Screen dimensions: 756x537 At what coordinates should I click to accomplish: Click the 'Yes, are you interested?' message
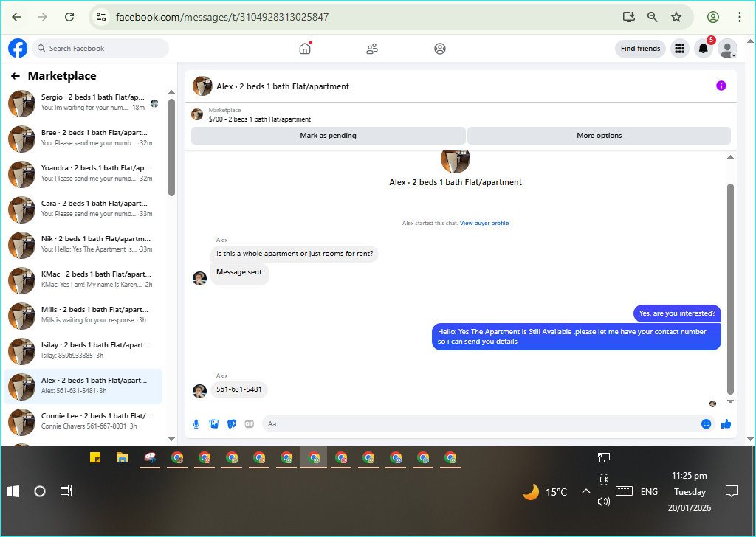point(677,313)
